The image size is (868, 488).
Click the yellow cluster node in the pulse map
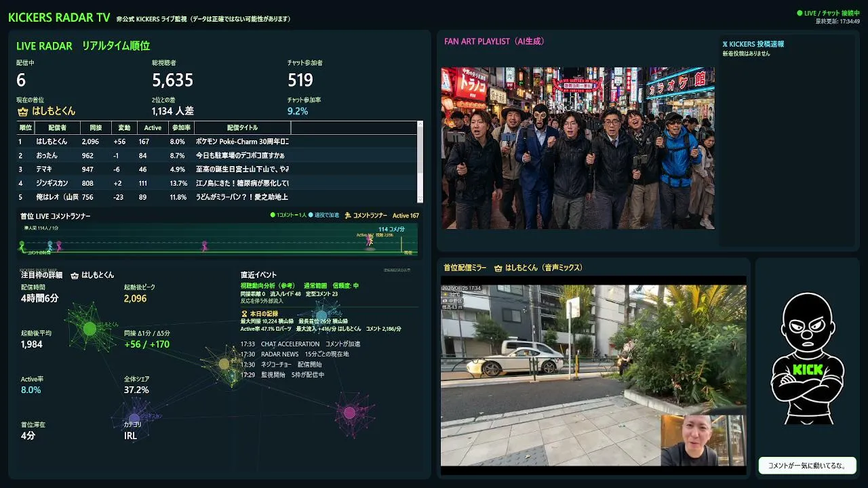[224, 364]
